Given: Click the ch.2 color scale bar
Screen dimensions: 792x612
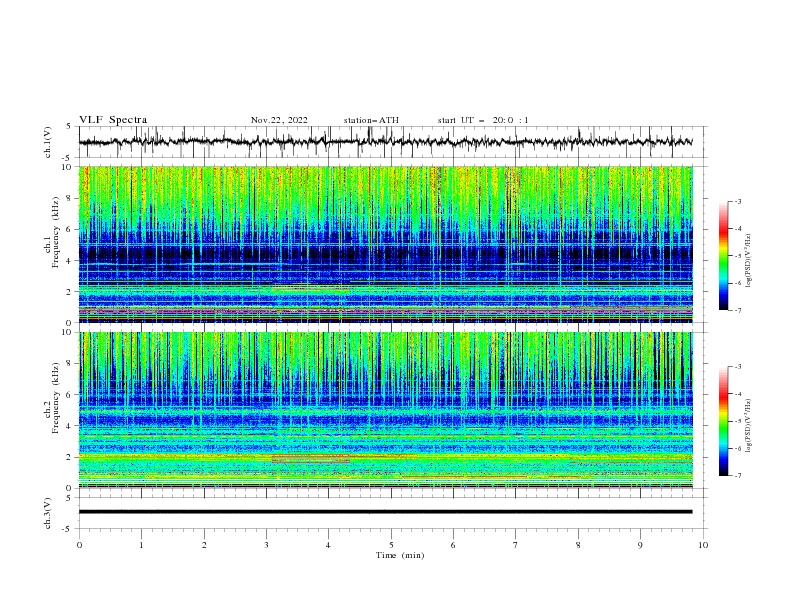Looking at the screenshot, I should [x=723, y=421].
